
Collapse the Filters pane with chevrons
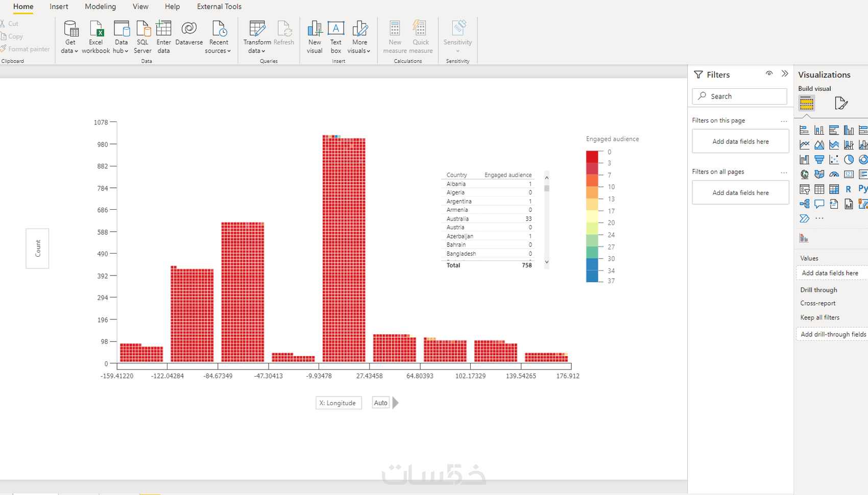785,73
